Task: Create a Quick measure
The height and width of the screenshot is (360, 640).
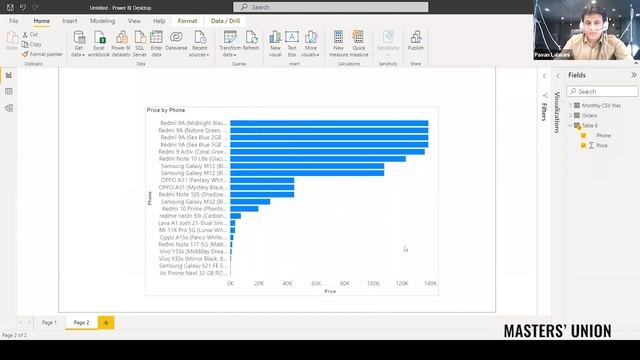Action: pos(358,44)
